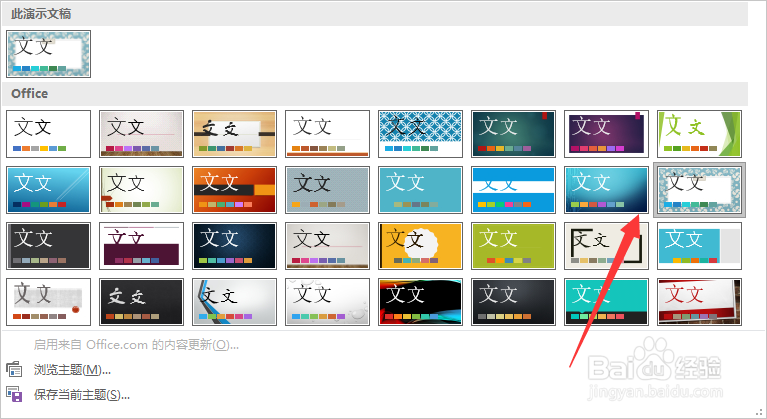Select light theme with blue-black diagonal stripes
Viewport: 767px width, 419px height.
coord(234,302)
